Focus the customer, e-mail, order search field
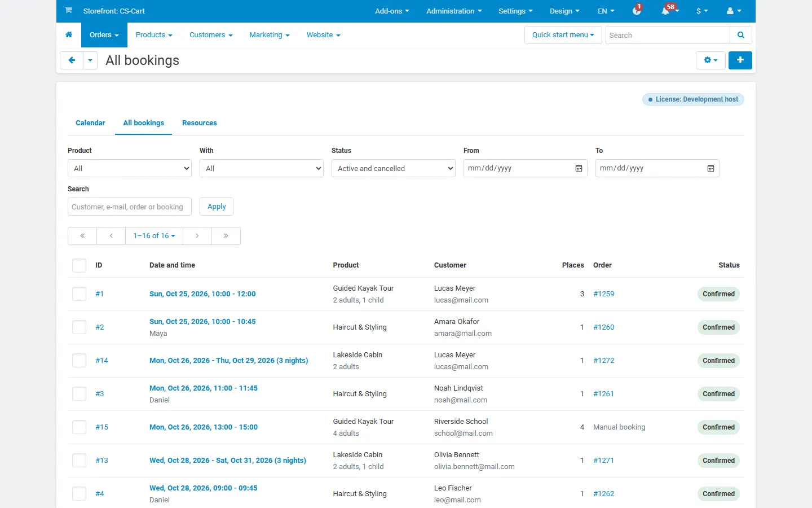This screenshot has width=812, height=508. tap(130, 207)
